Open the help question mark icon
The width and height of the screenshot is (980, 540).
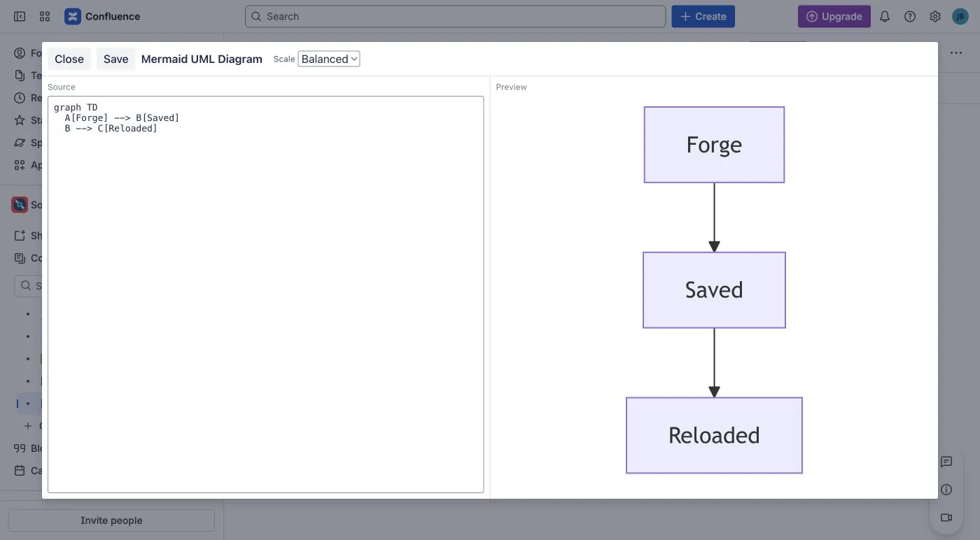pyautogui.click(x=910, y=16)
